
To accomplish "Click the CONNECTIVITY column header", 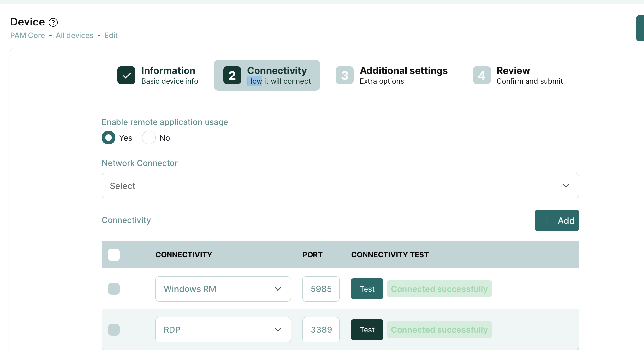I will pos(184,255).
